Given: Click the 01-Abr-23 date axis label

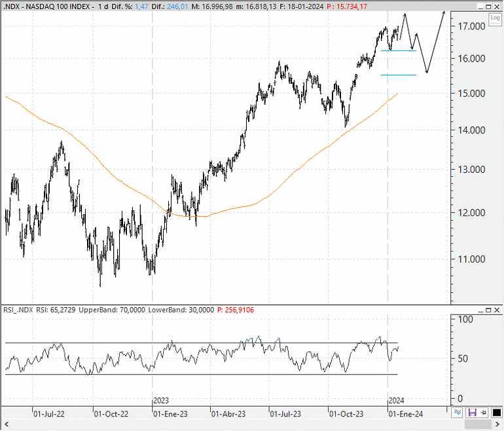Looking at the screenshot, I should pyautogui.click(x=228, y=414).
